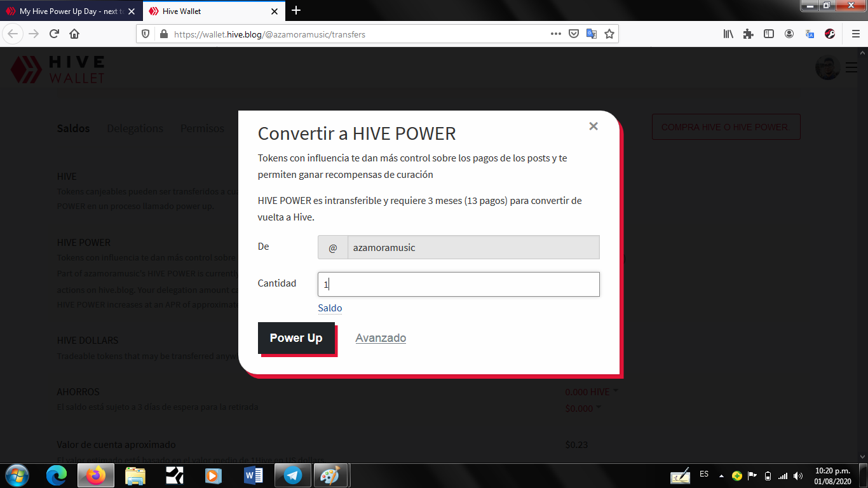Bookmark this page with star
Viewport: 868px width, 488px height.
click(x=609, y=34)
